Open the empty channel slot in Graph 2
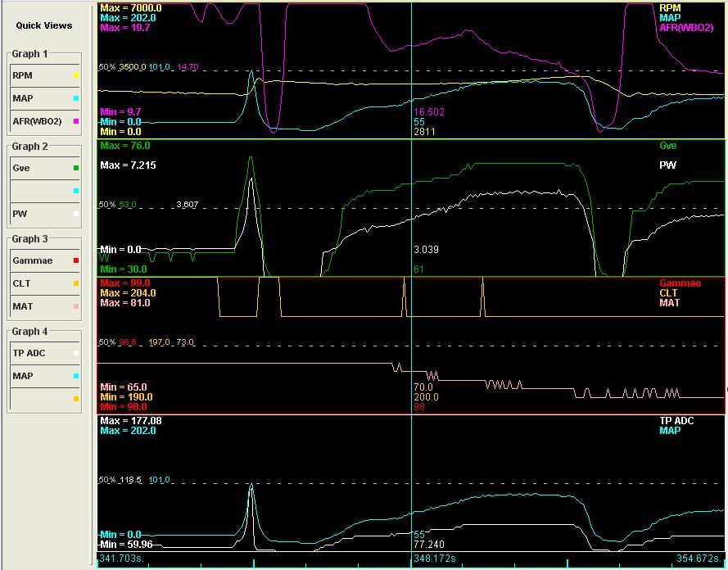The image size is (728, 570). 39,191
